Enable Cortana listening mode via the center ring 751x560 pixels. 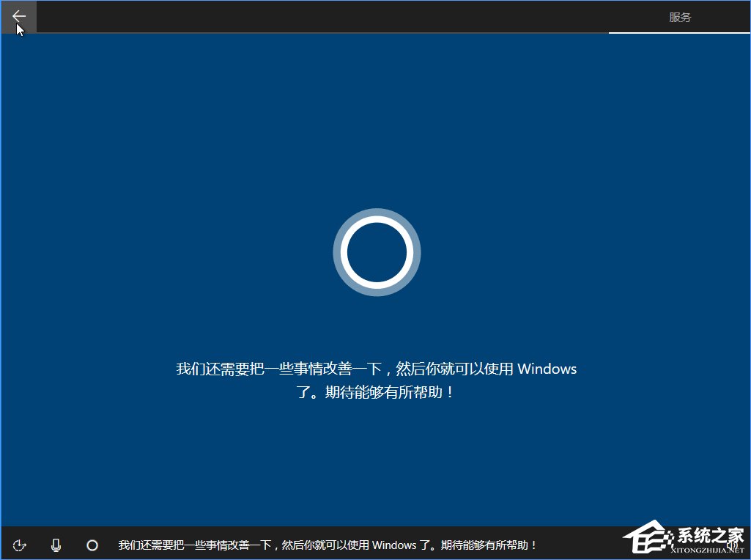coord(377,251)
